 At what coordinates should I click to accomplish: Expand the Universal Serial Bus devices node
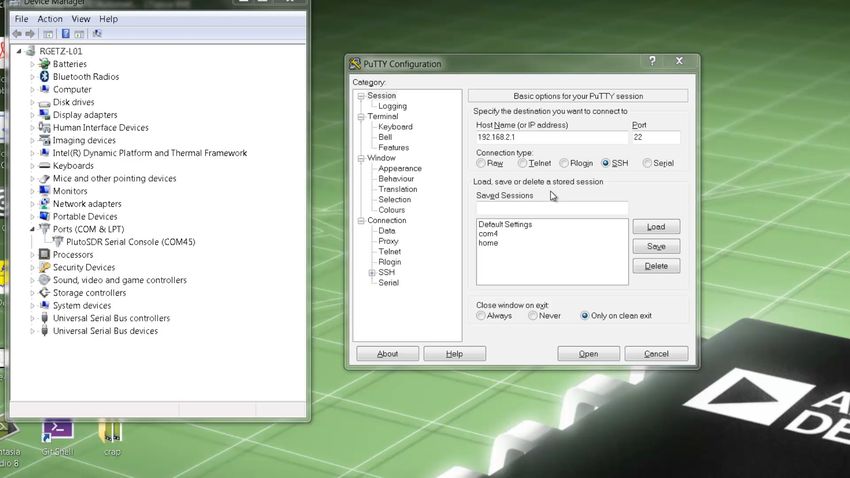pos(32,331)
